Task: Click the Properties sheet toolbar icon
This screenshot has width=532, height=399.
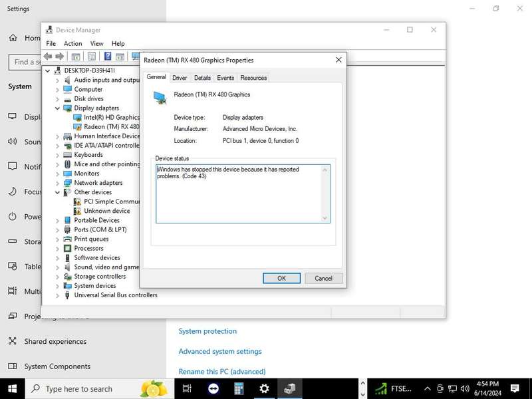Action: pos(92,57)
